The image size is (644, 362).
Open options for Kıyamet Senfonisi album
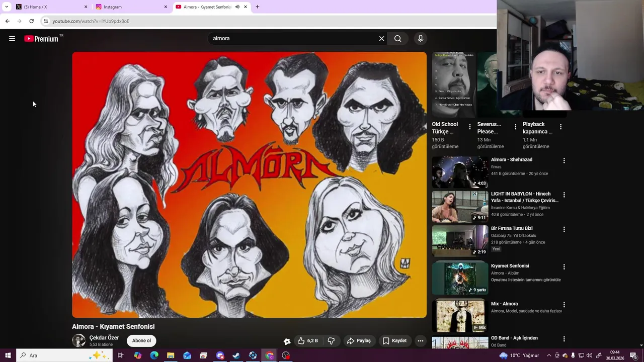(x=564, y=267)
